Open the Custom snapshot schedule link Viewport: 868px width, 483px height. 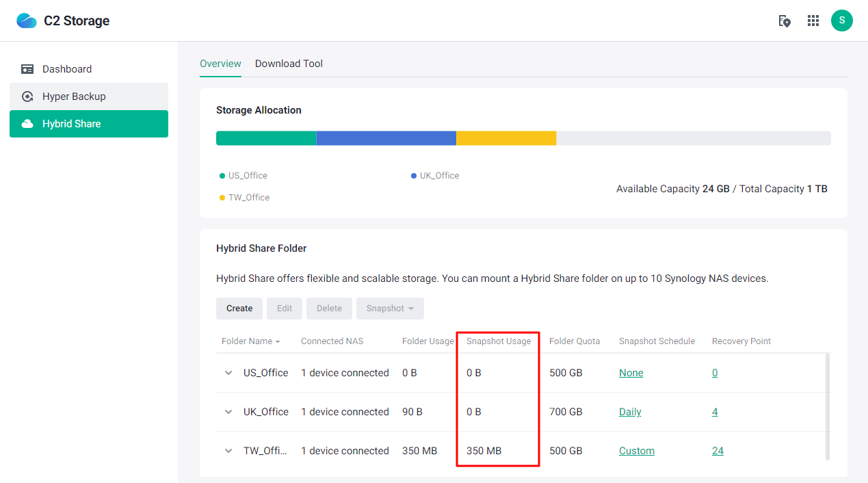click(x=636, y=450)
